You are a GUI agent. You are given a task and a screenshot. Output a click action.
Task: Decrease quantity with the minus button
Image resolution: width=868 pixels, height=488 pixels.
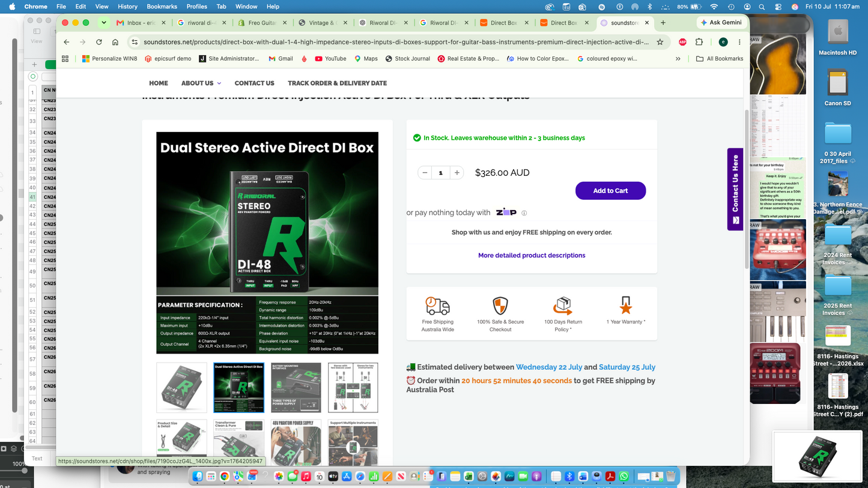point(425,173)
